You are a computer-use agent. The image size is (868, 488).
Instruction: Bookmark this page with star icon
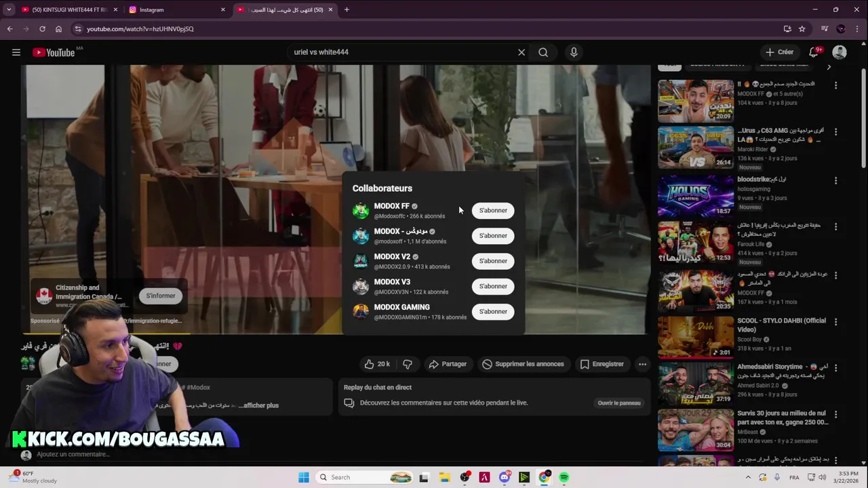click(x=802, y=29)
